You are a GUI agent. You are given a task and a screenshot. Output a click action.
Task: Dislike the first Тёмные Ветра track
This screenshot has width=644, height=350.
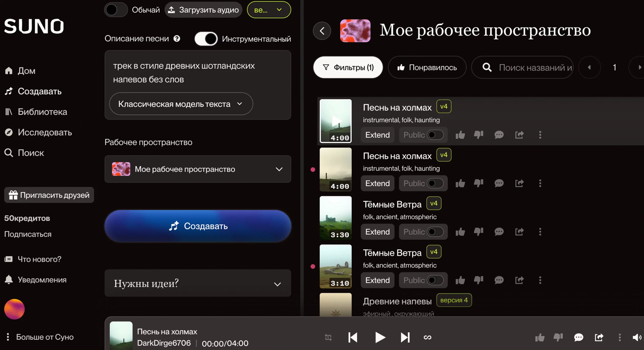pos(478,232)
